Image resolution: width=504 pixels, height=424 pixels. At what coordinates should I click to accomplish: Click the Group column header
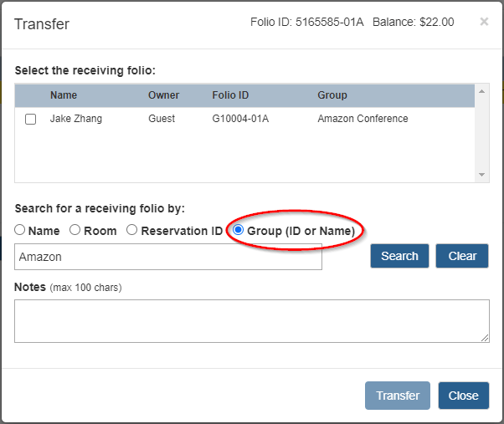(332, 95)
